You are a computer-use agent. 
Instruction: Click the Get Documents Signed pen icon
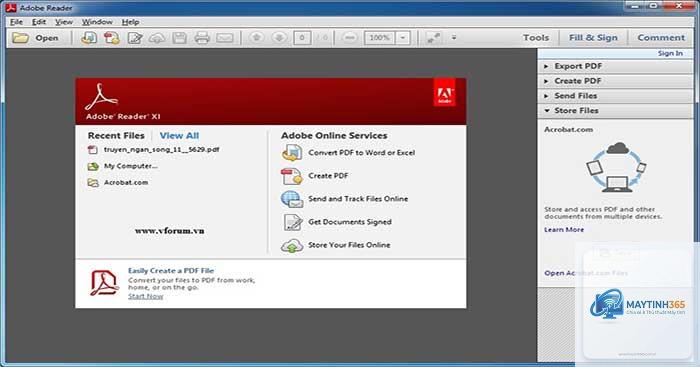(x=293, y=222)
